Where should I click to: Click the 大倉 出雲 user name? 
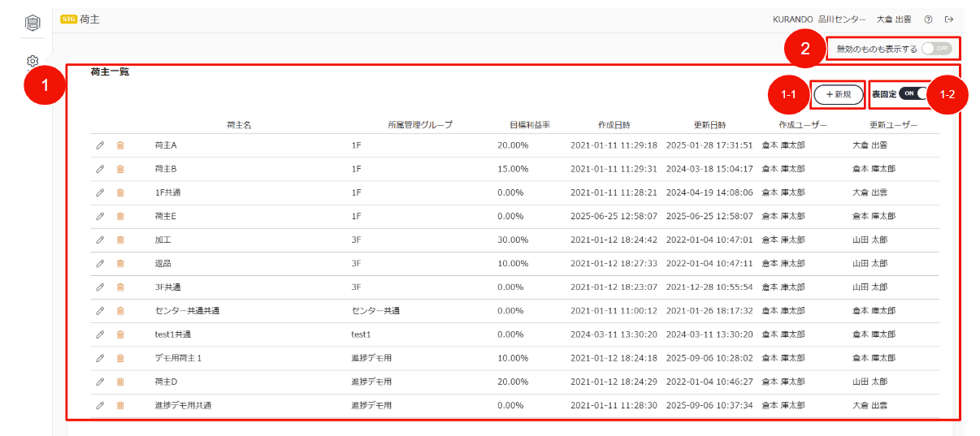click(x=894, y=19)
